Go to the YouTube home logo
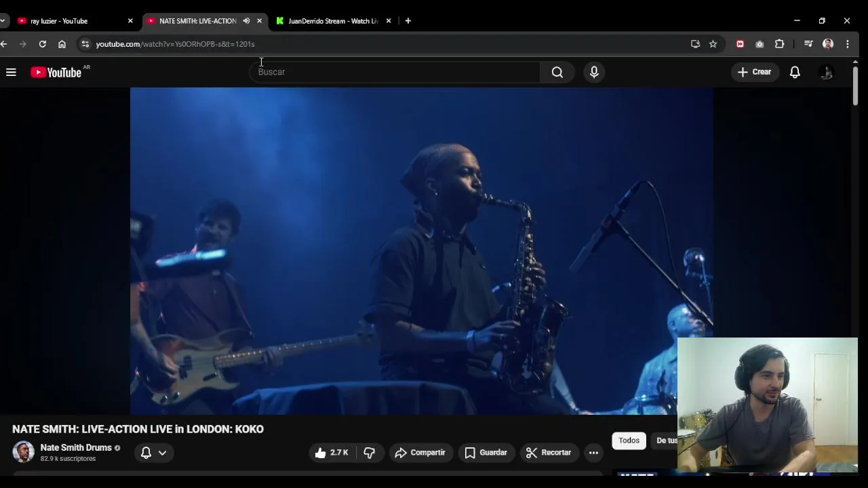 (x=56, y=72)
